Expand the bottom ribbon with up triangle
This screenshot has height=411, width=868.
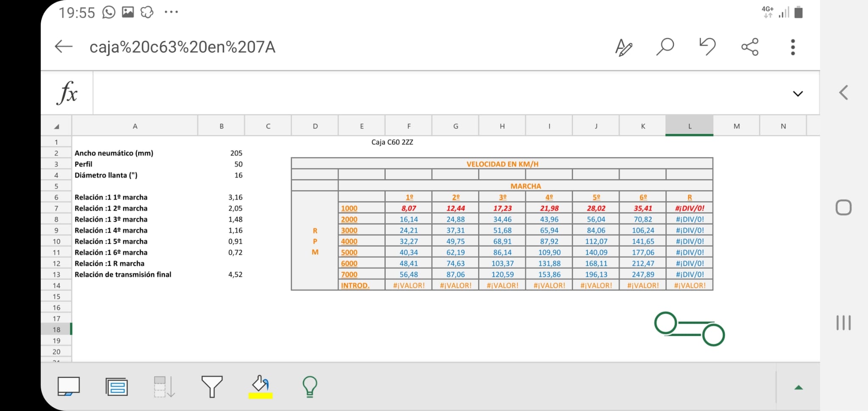pyautogui.click(x=798, y=387)
